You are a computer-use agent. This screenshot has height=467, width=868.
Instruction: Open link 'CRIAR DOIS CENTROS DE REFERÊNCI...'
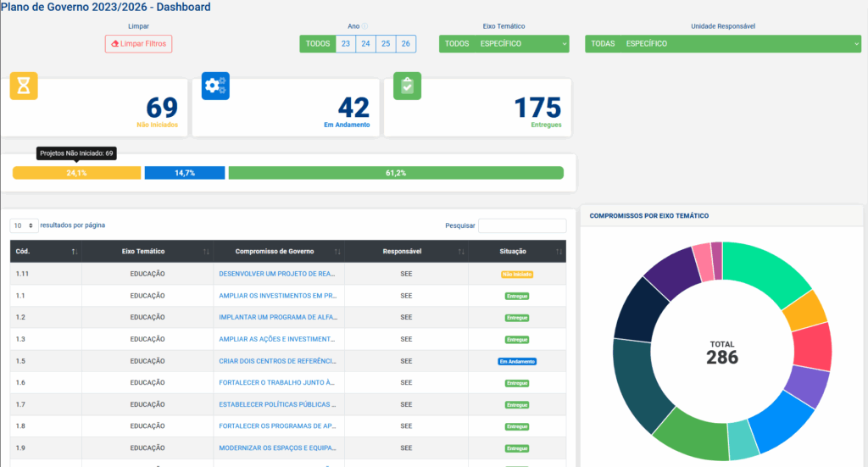[x=278, y=361]
